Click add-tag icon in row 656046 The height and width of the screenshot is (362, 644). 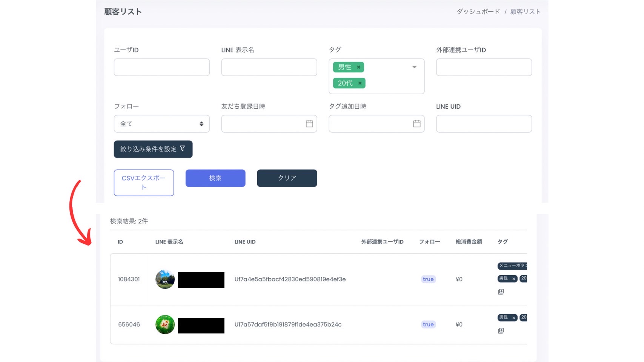tap(501, 331)
